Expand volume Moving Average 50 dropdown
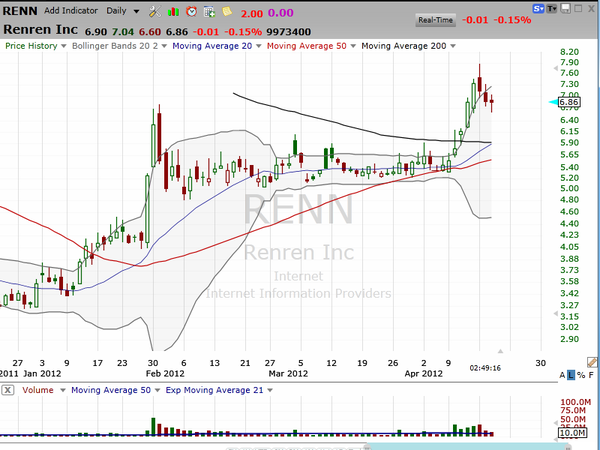Viewport: 600px width, 450px height. [x=157, y=390]
